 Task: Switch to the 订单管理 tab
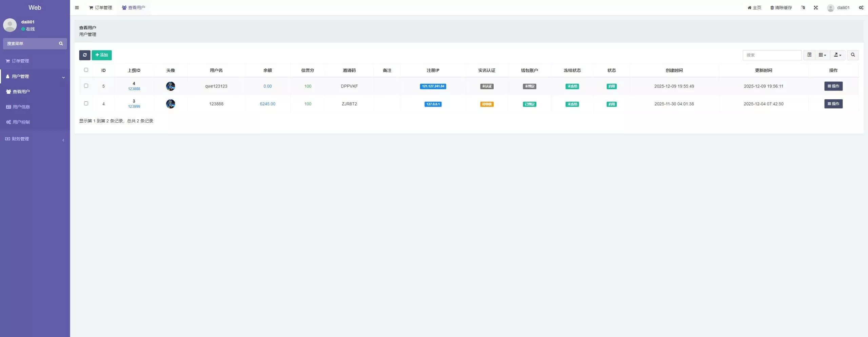pyautogui.click(x=100, y=7)
